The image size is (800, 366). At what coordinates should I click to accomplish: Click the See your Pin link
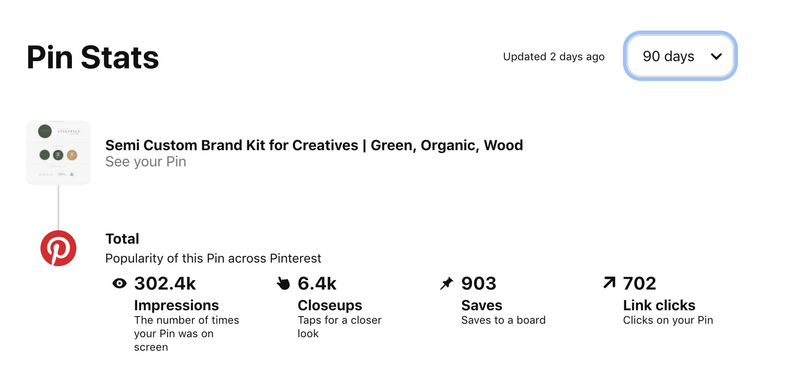pos(145,162)
